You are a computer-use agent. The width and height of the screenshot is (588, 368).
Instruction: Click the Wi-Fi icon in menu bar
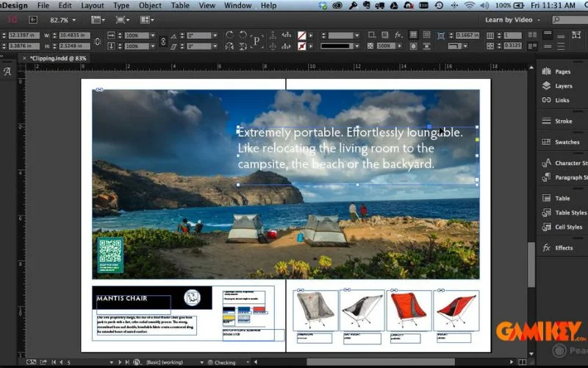coord(469,5)
